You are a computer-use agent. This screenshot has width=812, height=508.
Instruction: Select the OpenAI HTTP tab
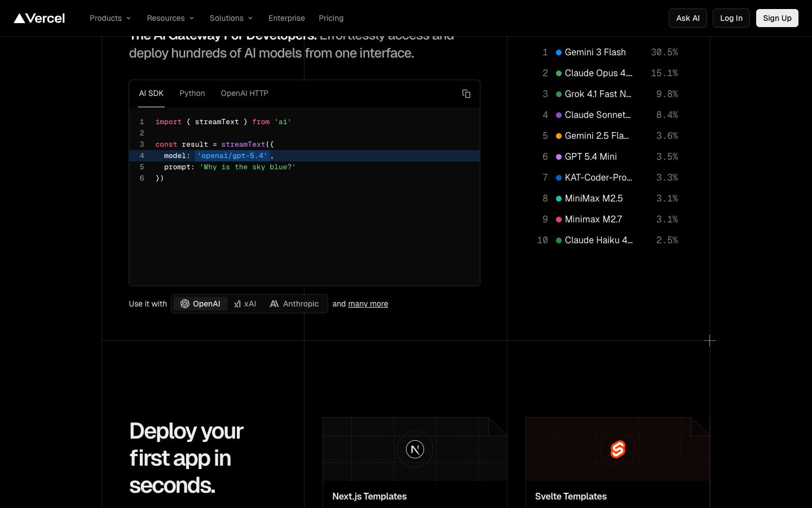[244, 93]
